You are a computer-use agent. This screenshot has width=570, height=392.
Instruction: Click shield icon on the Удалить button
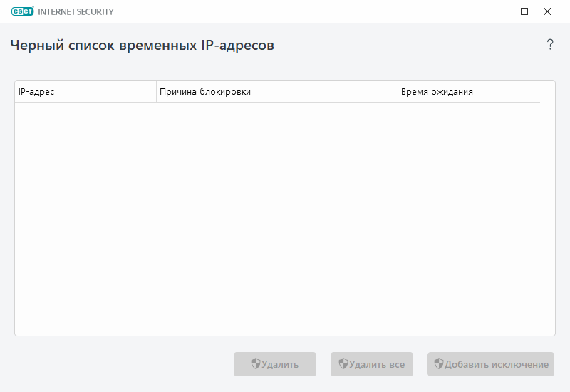point(256,364)
